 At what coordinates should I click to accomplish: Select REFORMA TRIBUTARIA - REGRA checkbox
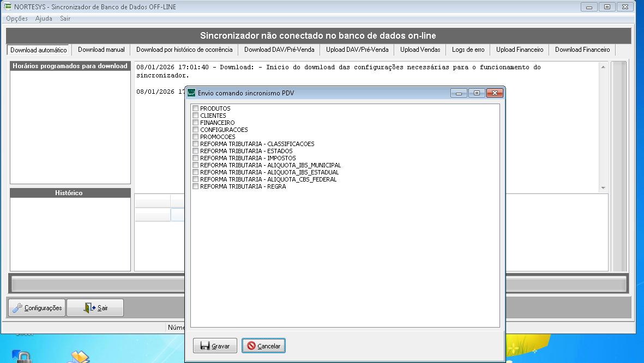[x=196, y=186]
